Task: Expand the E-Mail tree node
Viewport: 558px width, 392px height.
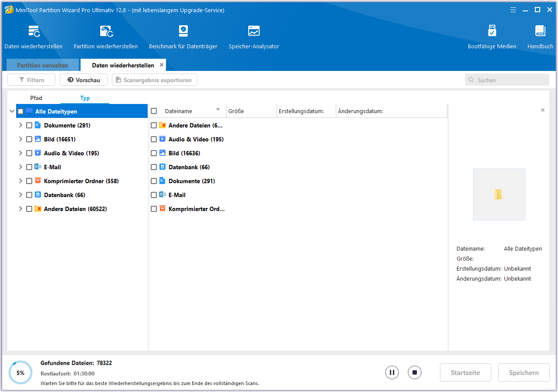Action: [x=20, y=167]
